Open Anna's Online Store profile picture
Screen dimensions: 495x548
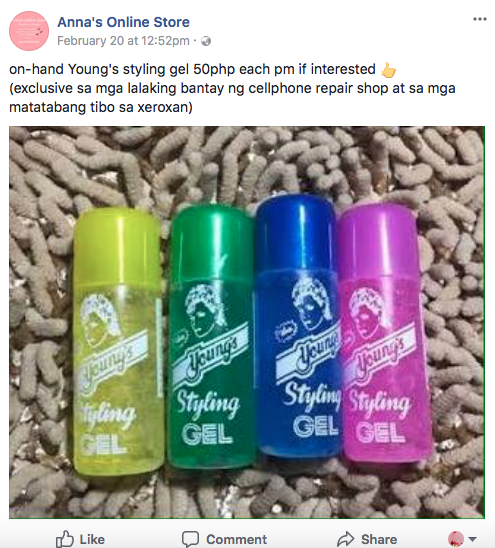(x=29, y=31)
